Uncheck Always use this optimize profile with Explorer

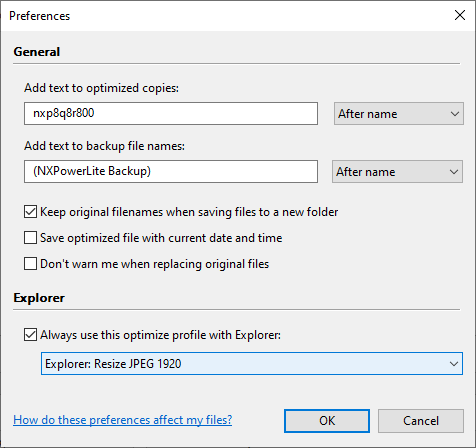[30, 335]
